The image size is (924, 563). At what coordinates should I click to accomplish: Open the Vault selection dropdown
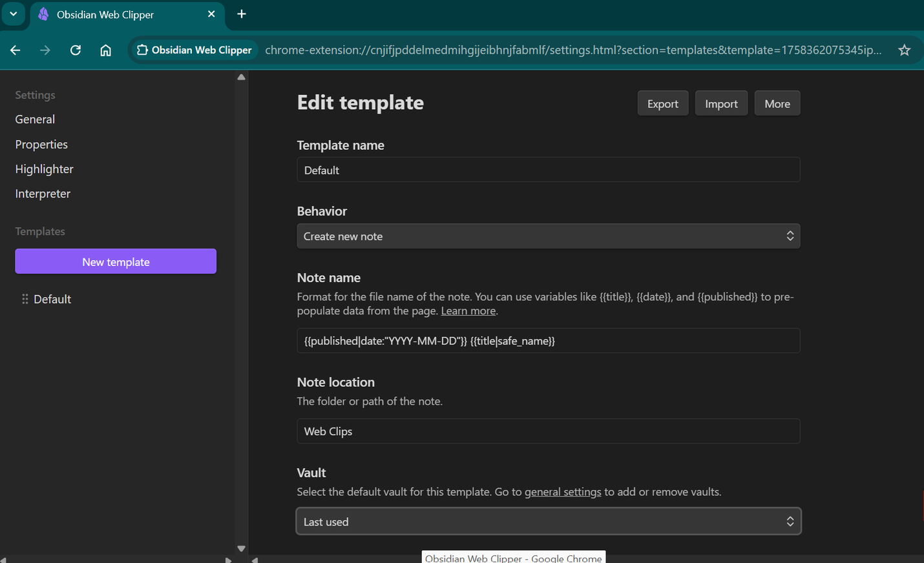(548, 522)
